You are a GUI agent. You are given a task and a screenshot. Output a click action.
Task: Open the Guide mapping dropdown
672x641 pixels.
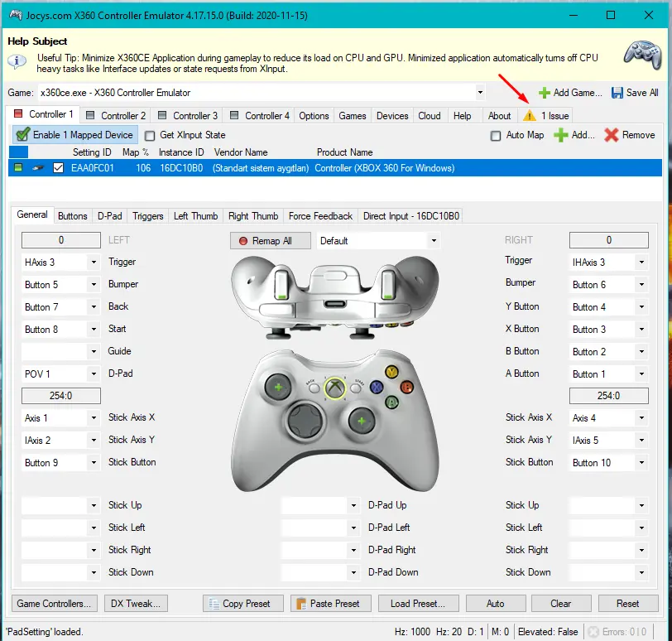[94, 351]
